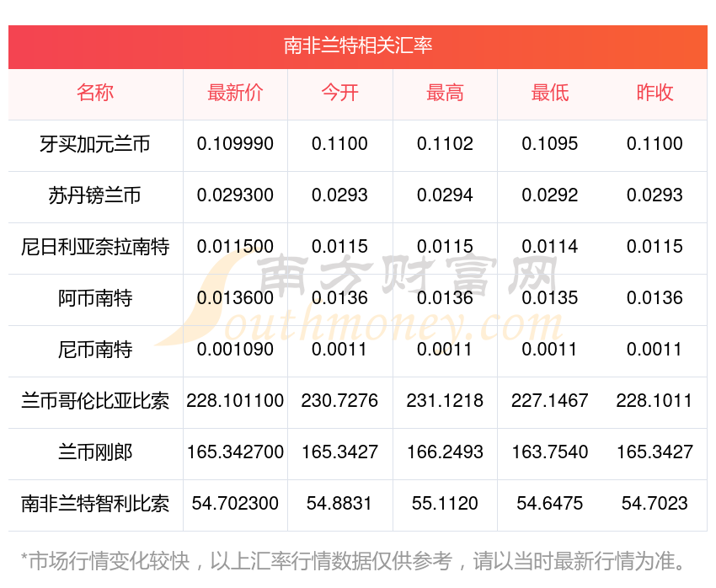The image size is (716, 588).
Task: Select the 阿币南特 row name
Action: click(95, 298)
